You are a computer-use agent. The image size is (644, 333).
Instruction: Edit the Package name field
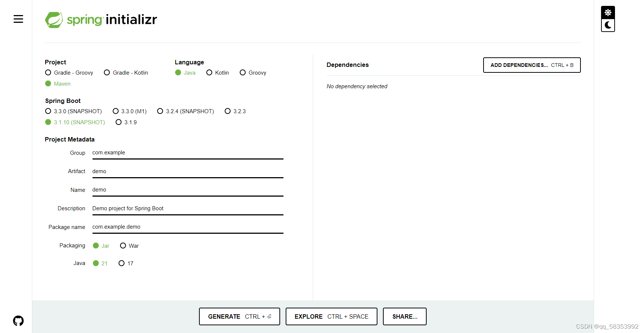(188, 227)
